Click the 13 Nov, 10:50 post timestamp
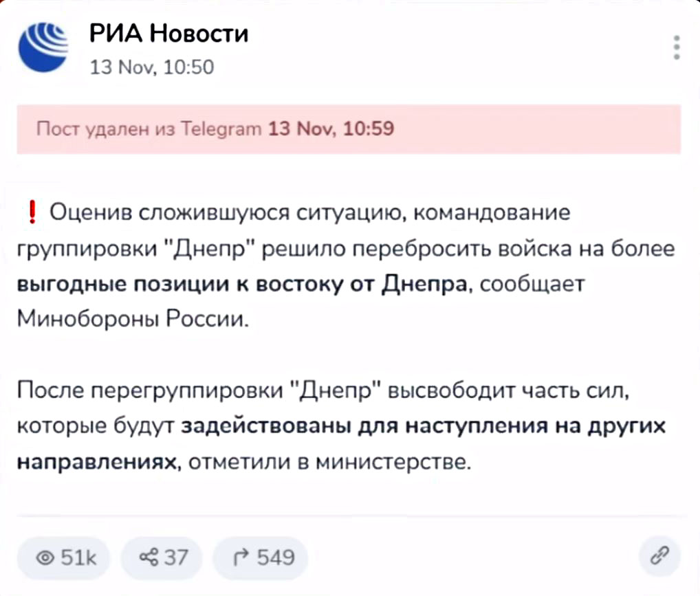700x596 pixels. [x=152, y=67]
